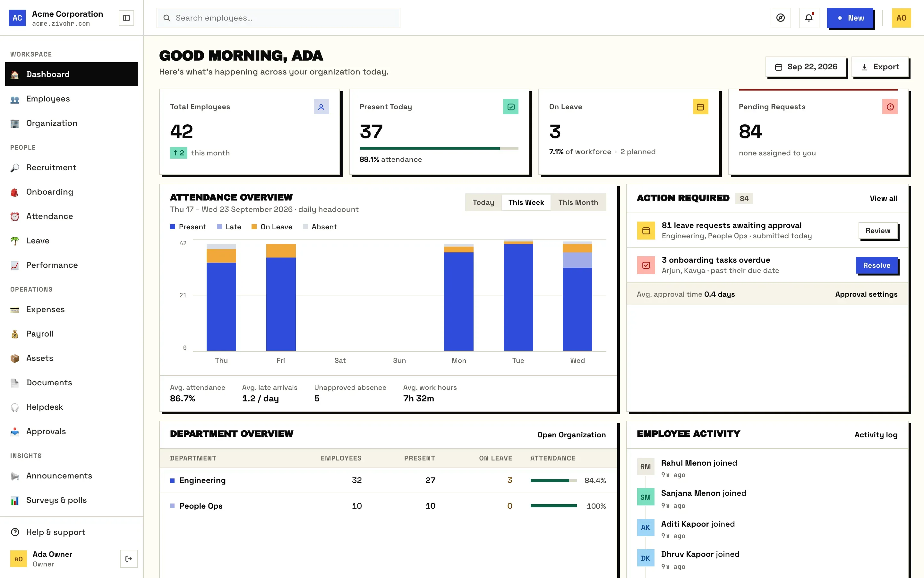Open Assets page
This screenshot has height=578, width=924.
point(72,358)
